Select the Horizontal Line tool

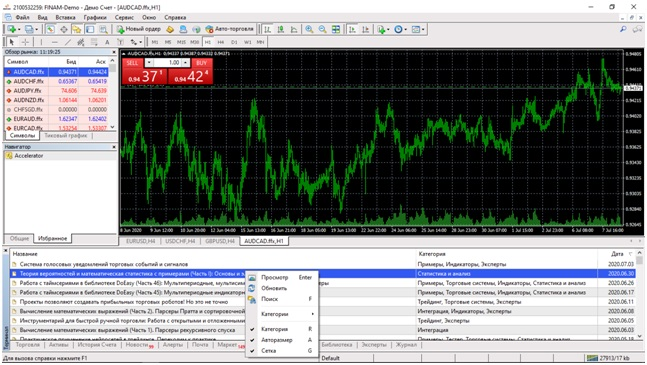54,42
